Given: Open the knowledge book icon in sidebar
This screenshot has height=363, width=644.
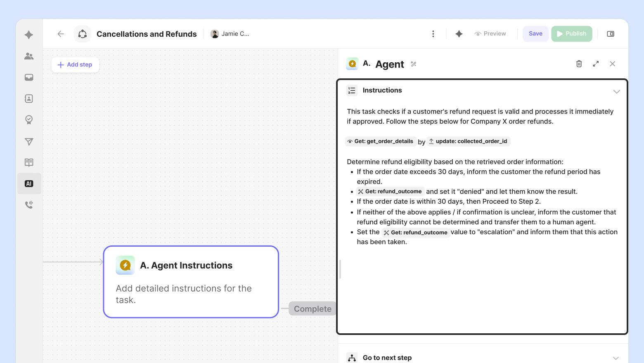Looking at the screenshot, I should 29,163.
